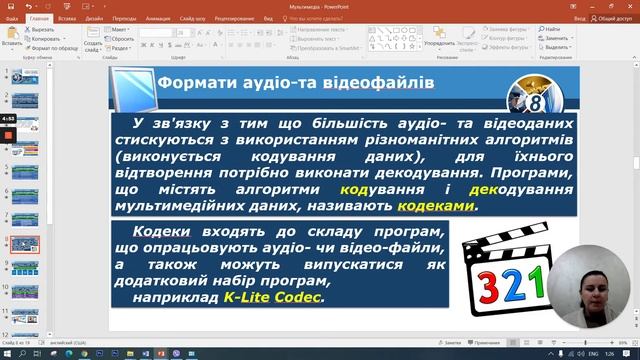640x360 pixels.
Task: Select slide 9 thumbnail
Action: click(25, 268)
